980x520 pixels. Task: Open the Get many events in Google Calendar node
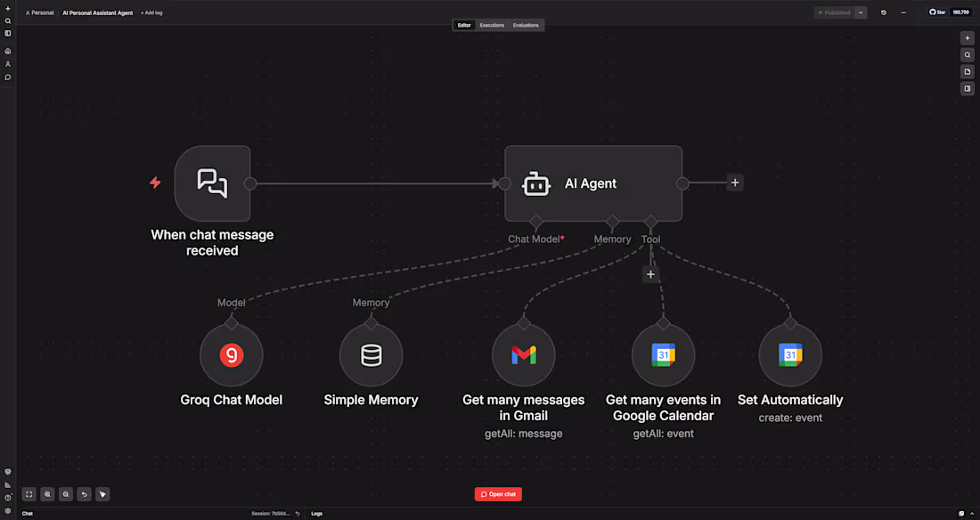(x=663, y=353)
